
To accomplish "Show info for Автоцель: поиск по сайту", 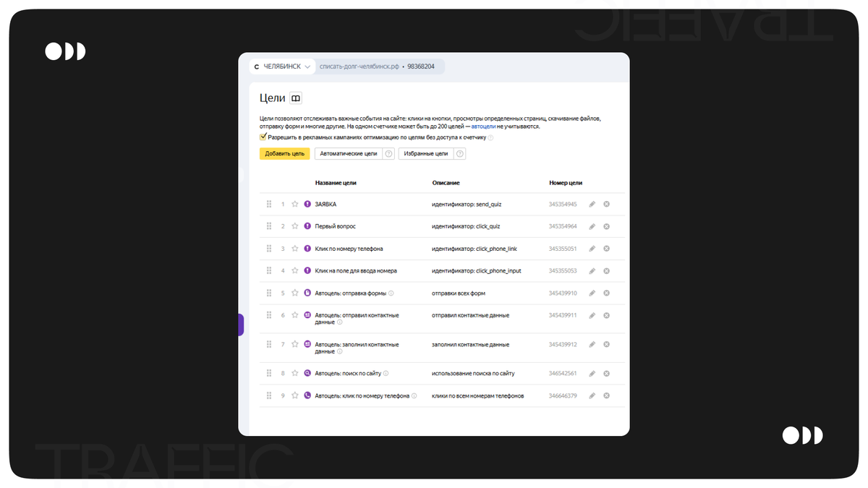I will (386, 374).
